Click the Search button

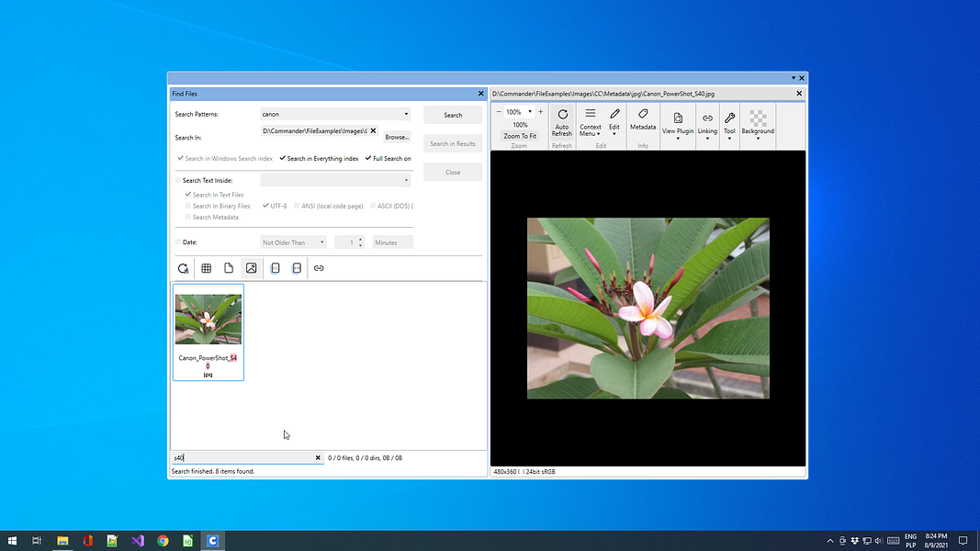(x=453, y=115)
